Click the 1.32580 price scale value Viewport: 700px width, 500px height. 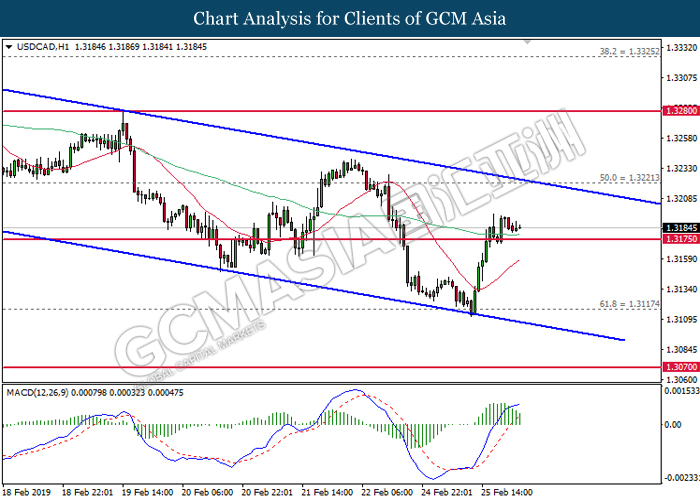(x=682, y=138)
